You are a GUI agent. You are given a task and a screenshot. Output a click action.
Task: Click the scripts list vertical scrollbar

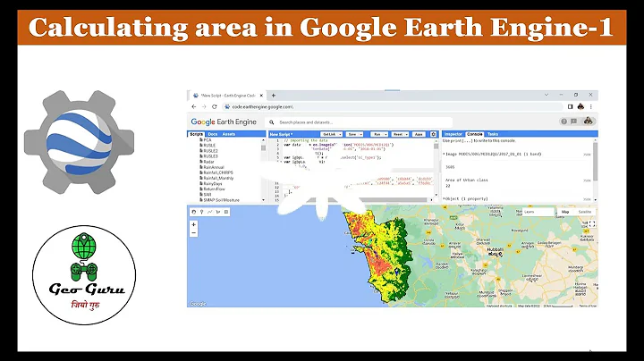[263, 147]
